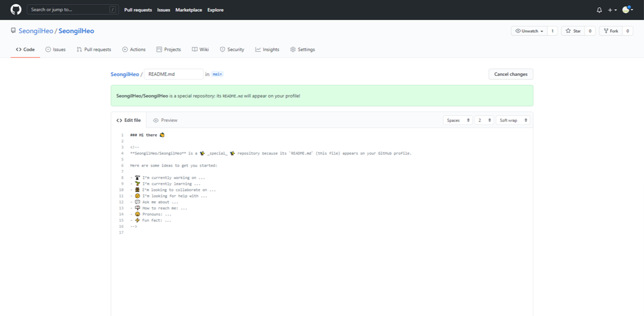Fork the repository

point(610,31)
